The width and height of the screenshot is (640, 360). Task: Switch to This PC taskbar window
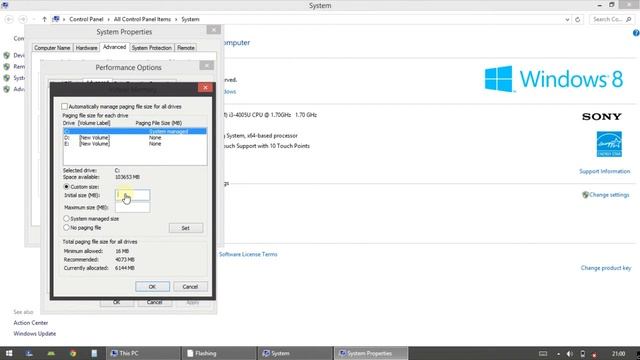pyautogui.click(x=144, y=353)
